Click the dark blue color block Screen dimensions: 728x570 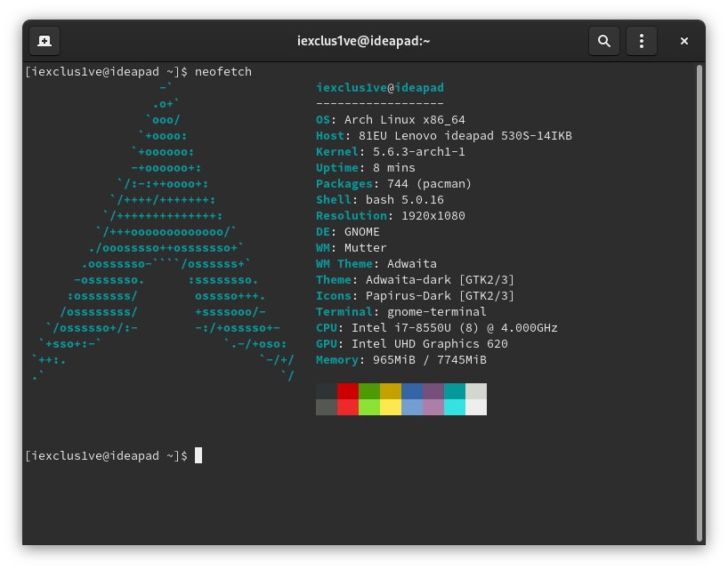click(412, 391)
